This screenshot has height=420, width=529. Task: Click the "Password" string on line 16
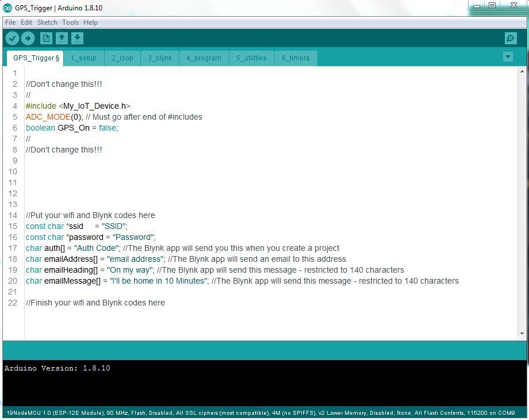coord(133,237)
